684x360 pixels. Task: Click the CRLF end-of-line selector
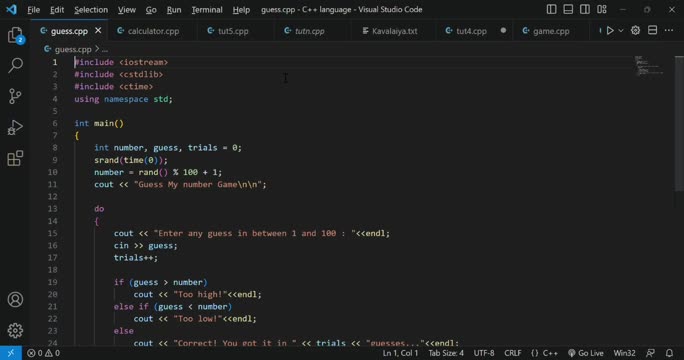point(513,353)
